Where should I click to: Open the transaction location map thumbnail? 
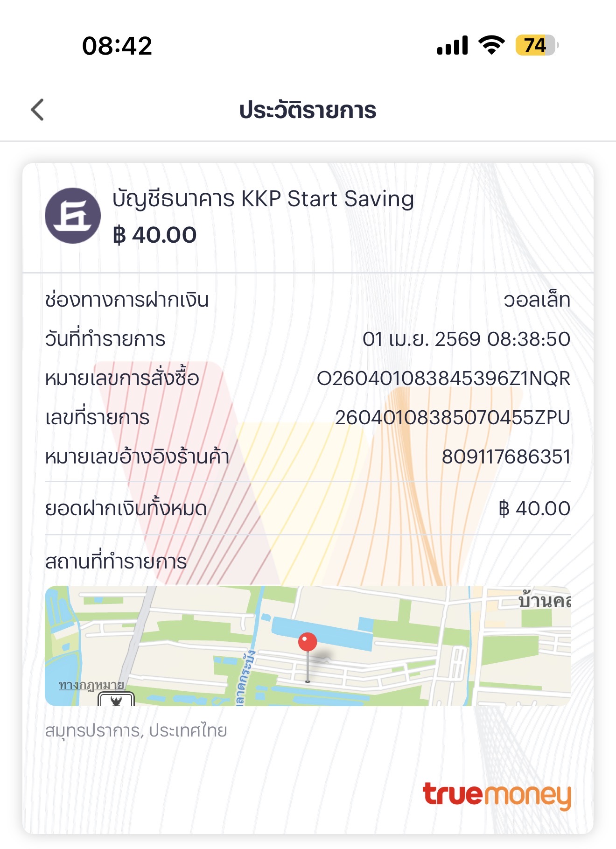308,646
